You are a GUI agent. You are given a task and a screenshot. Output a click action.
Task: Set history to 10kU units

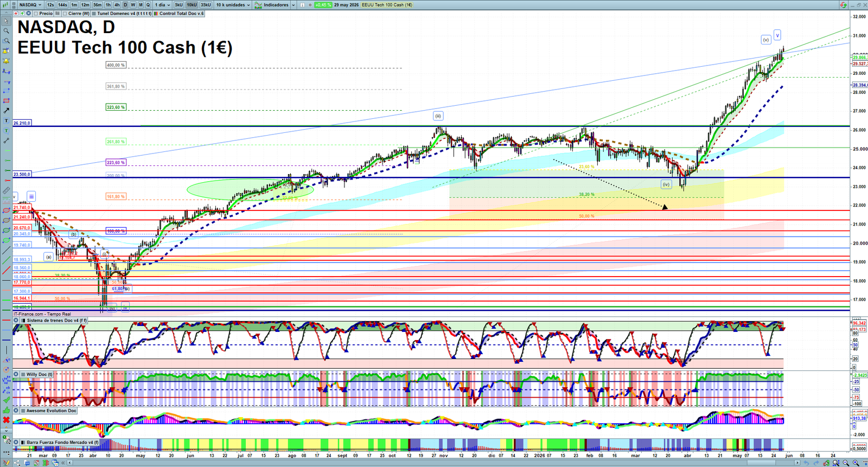click(x=192, y=5)
